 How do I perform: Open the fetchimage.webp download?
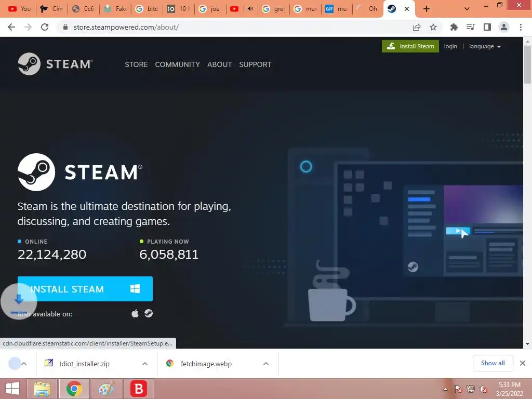(x=206, y=364)
